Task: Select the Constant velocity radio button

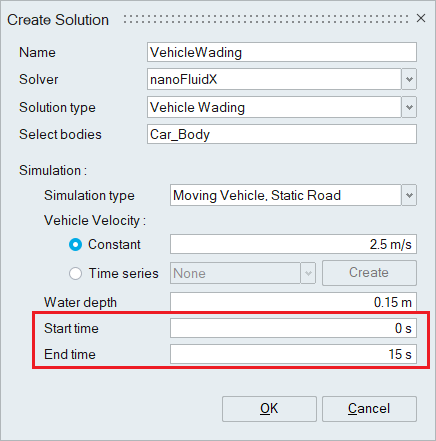Action: (75, 245)
